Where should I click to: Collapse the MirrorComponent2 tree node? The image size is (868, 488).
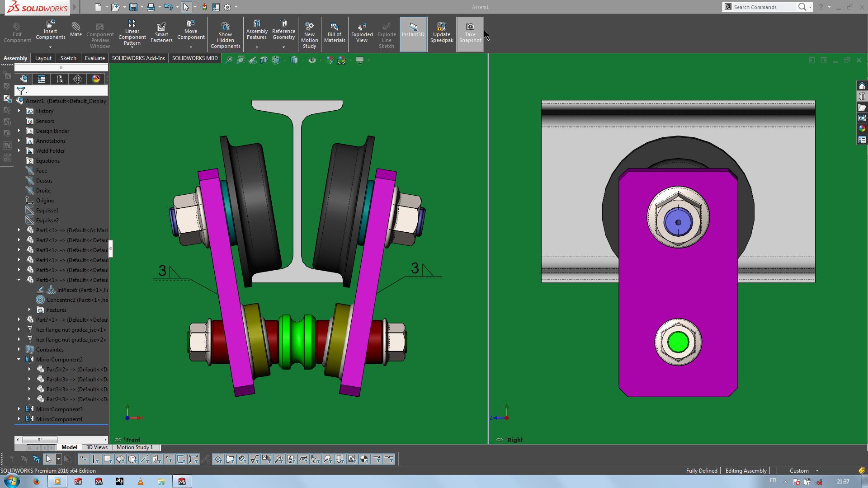coord(19,360)
